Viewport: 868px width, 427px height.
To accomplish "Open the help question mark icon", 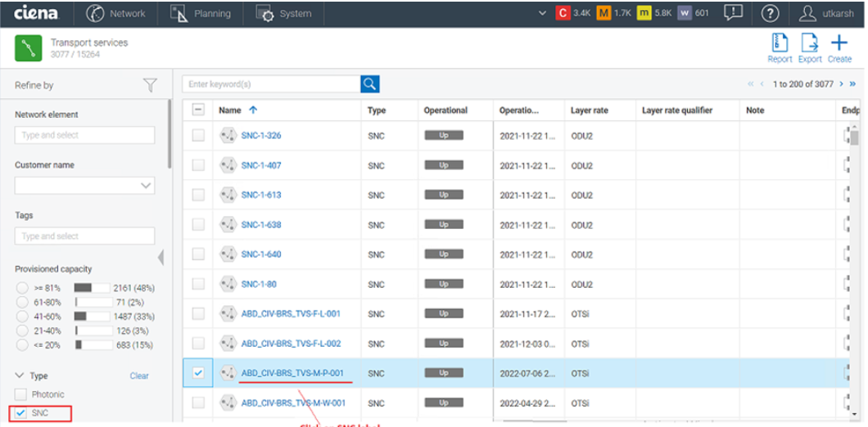I will point(770,13).
